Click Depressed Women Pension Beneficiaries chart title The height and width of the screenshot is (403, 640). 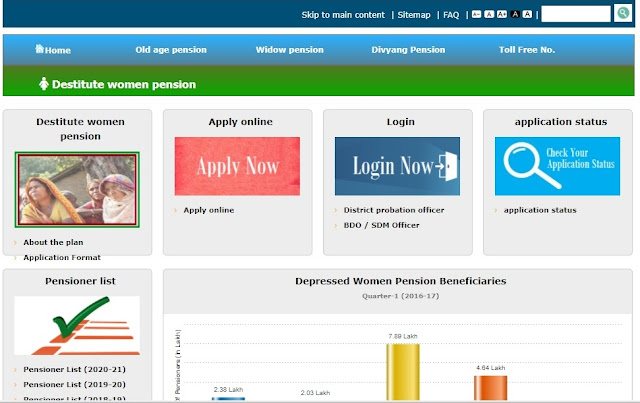pos(400,281)
